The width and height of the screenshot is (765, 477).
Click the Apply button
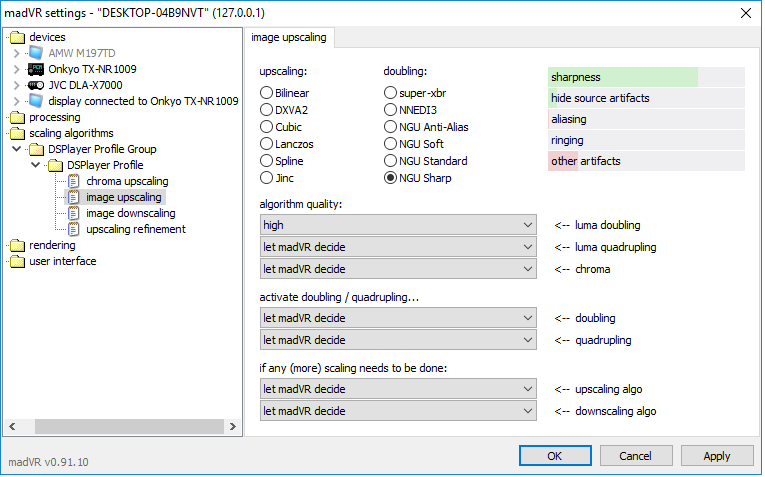(x=717, y=456)
